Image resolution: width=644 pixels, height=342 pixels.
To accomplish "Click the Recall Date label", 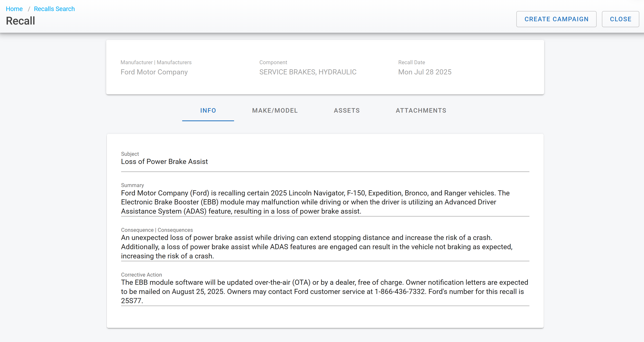I will tap(412, 62).
